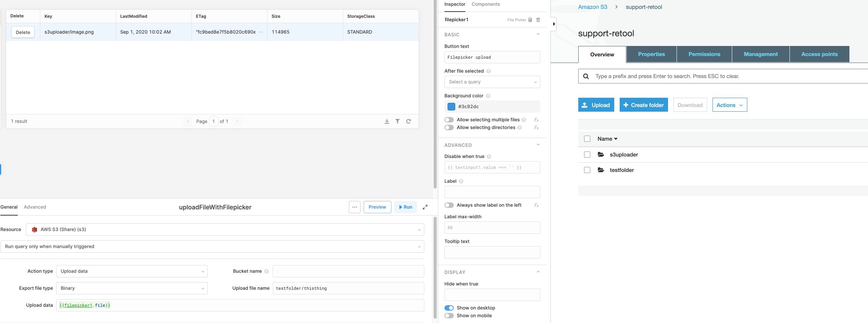Open the Export file type dropdown
Image resolution: width=868 pixels, height=323 pixels.
(x=132, y=288)
